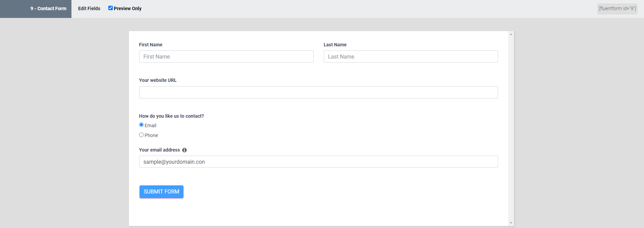
Task: Click the 'How do you like us to contact?' label
Action: 171,116
